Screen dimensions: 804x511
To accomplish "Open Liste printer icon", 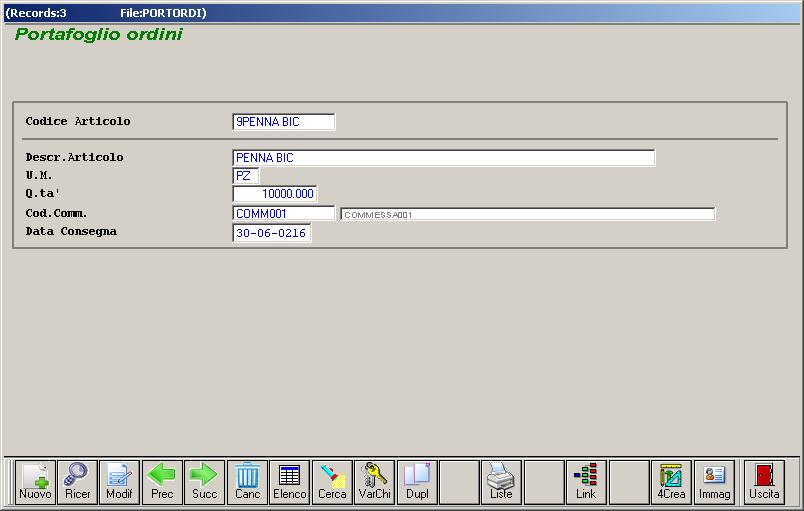I will click(x=501, y=482).
